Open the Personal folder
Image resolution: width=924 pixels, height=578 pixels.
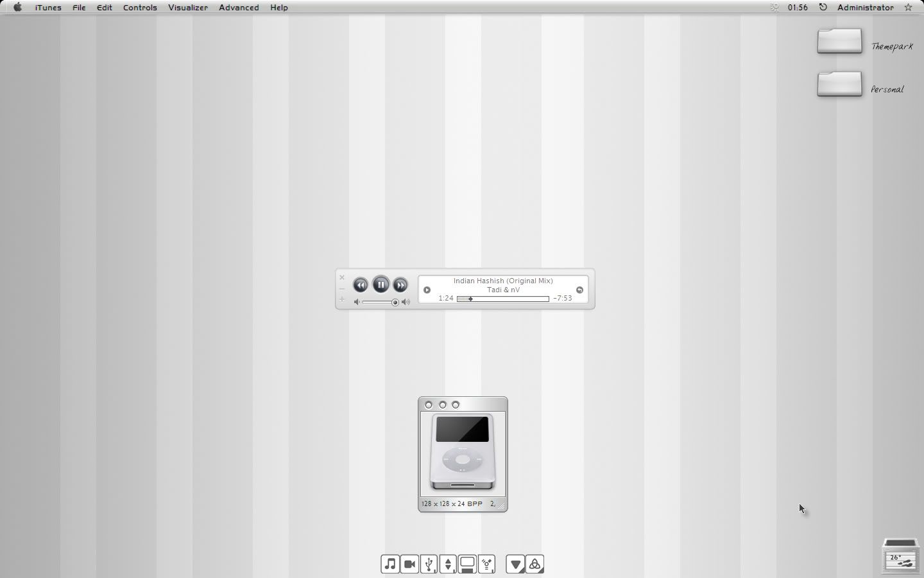[x=839, y=84]
